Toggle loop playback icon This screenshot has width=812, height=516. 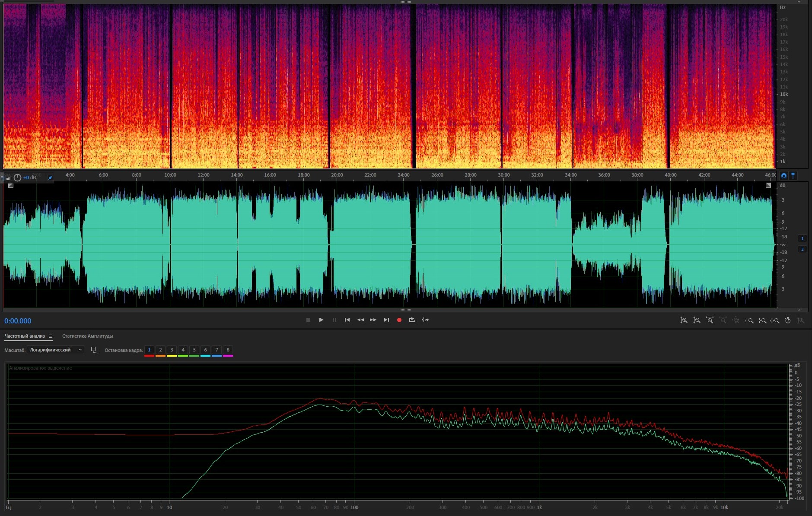(x=412, y=320)
